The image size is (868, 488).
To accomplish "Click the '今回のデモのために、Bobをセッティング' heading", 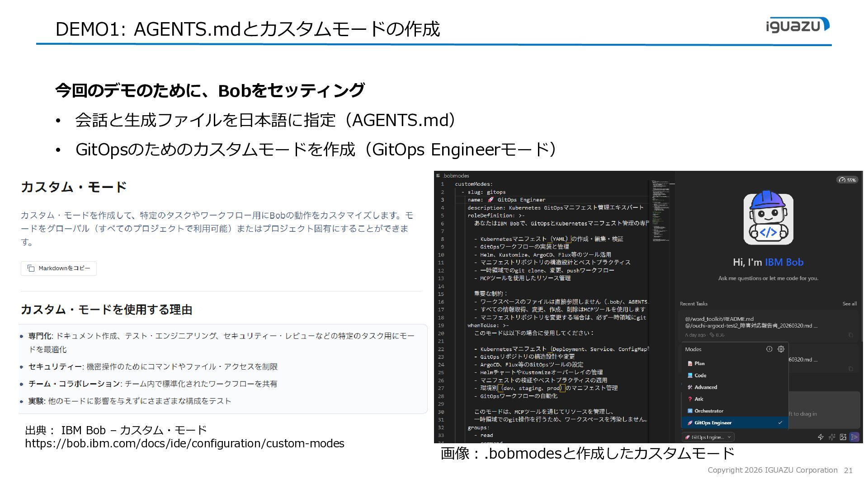I will 210,90.
